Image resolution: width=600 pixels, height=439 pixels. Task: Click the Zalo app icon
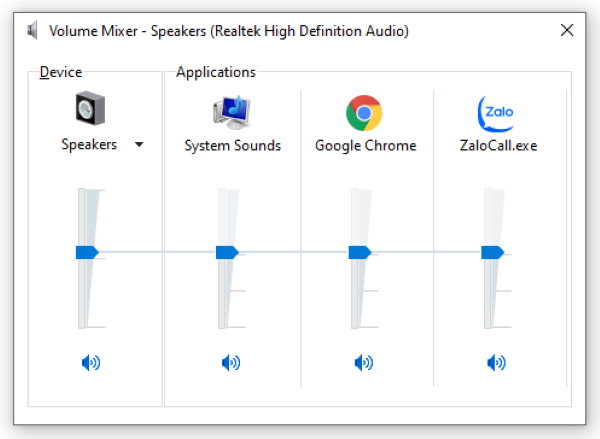[496, 113]
